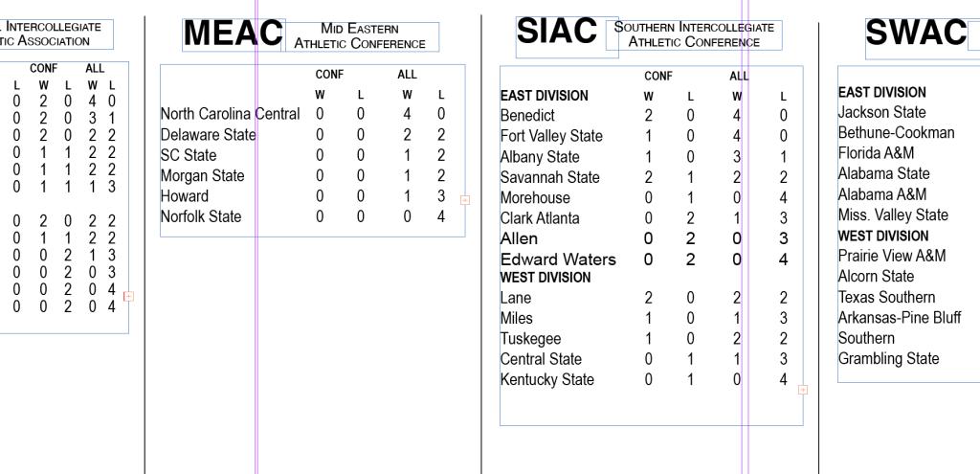The image size is (980, 474).
Task: Click the Edward Waters team name
Action: (x=558, y=260)
